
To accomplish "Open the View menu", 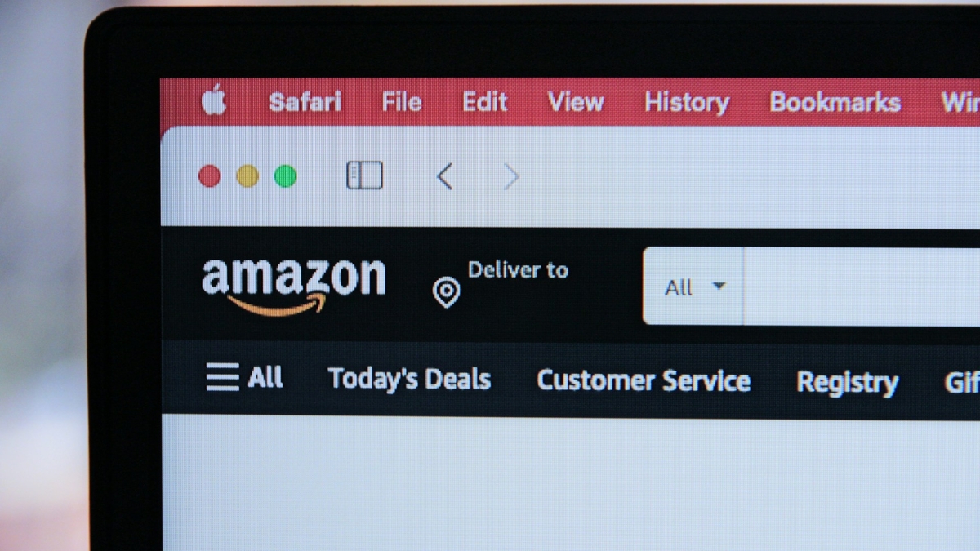I will tap(576, 102).
